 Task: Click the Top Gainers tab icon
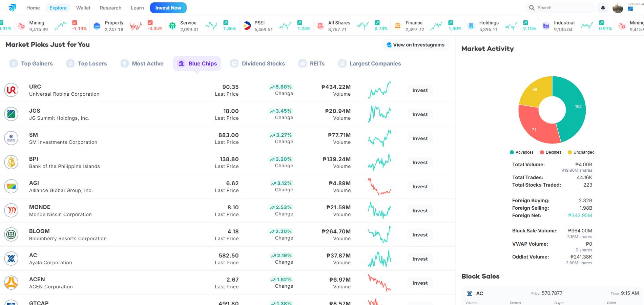coord(14,63)
